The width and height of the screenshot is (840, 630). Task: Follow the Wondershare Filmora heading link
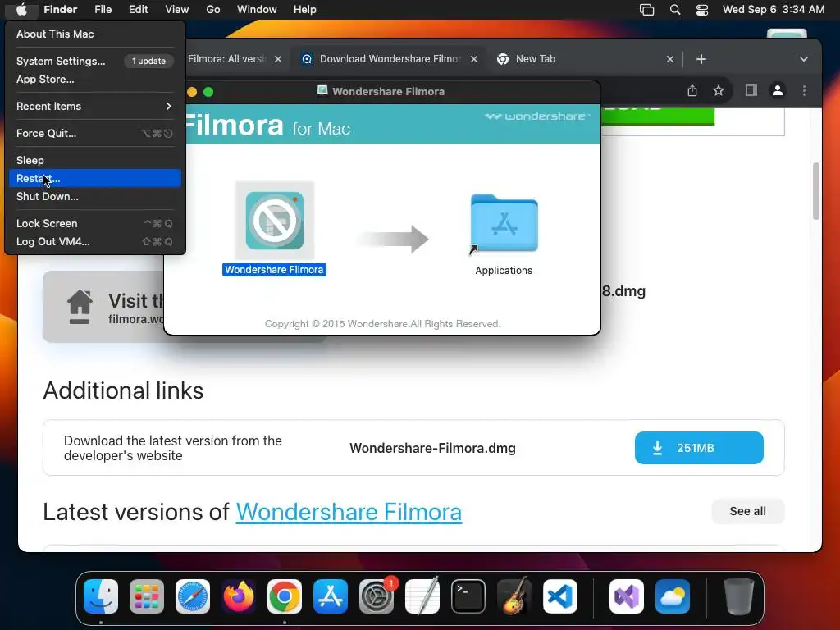pos(349,512)
